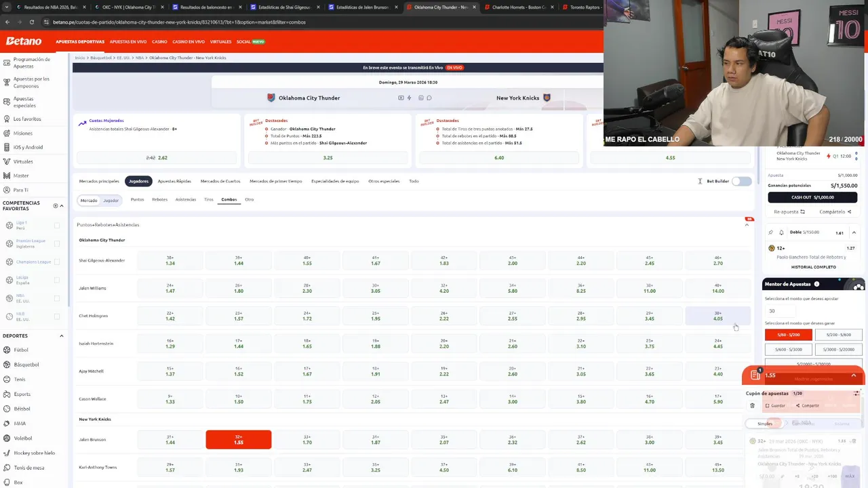The height and width of the screenshot is (488, 868).
Task: Toggle the Bet Builder switch
Action: point(742,181)
